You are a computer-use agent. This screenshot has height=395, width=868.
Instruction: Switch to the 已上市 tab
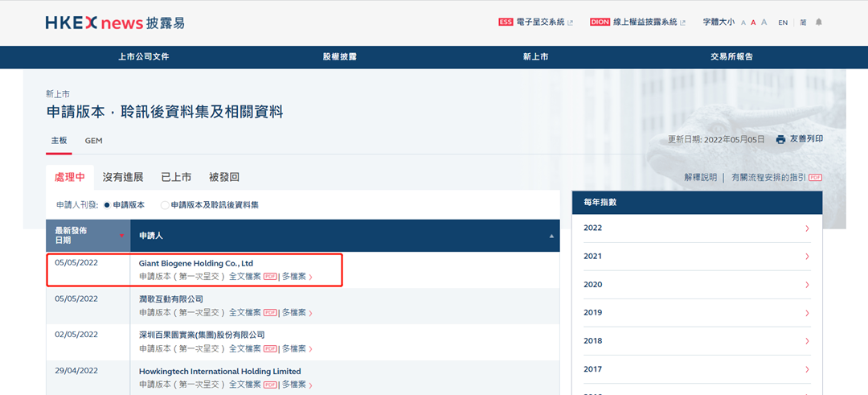point(176,177)
